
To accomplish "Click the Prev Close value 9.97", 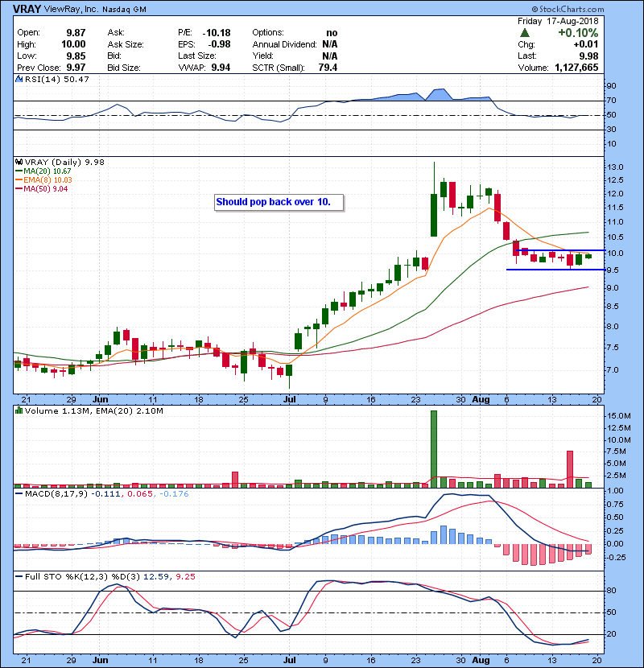I will [x=76, y=68].
